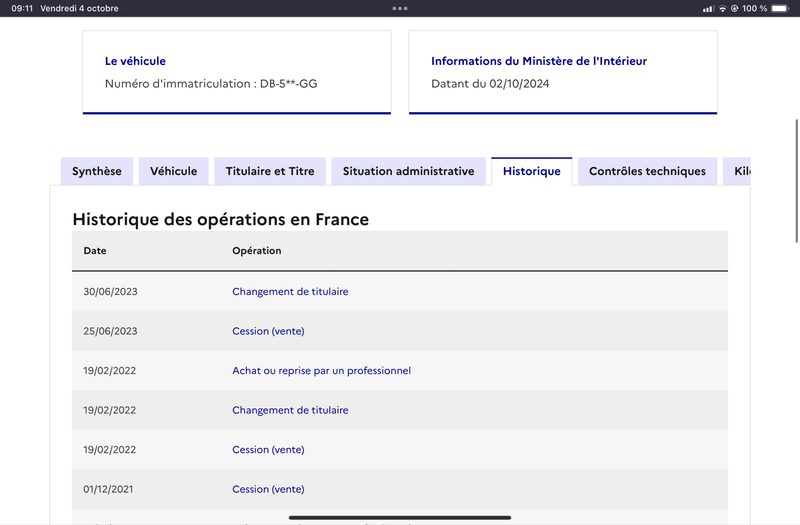The width and height of the screenshot is (800, 525).
Task: Open the Synthèse tab
Action: click(x=97, y=171)
